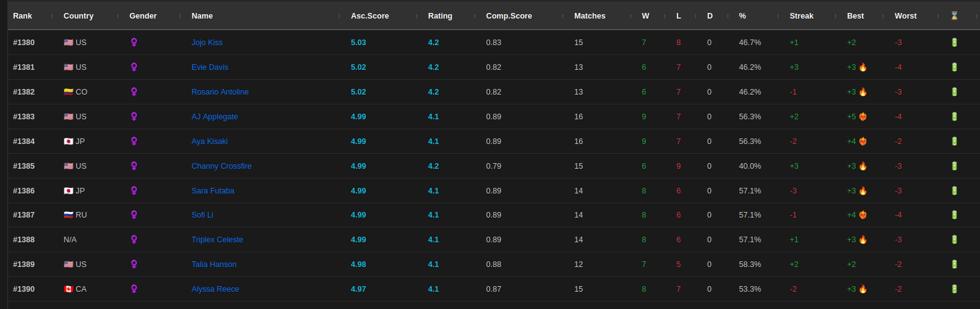Click the battery icon in rank #1380 row
Image resolution: width=980 pixels, height=309 pixels.
[x=954, y=43]
